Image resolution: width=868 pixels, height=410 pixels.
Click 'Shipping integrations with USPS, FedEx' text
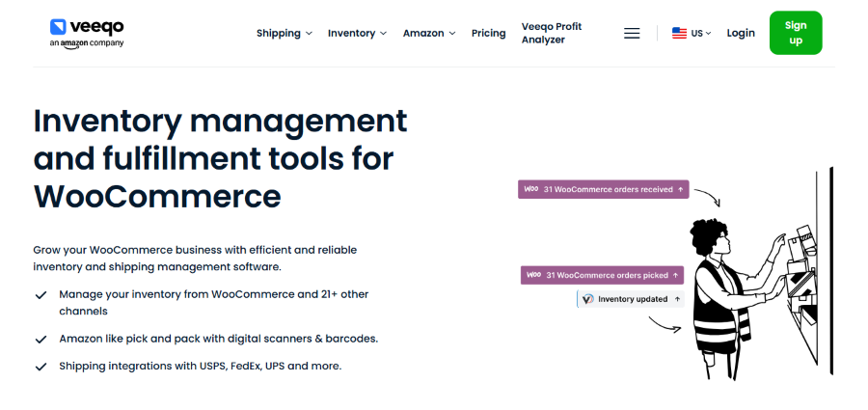coord(201,367)
